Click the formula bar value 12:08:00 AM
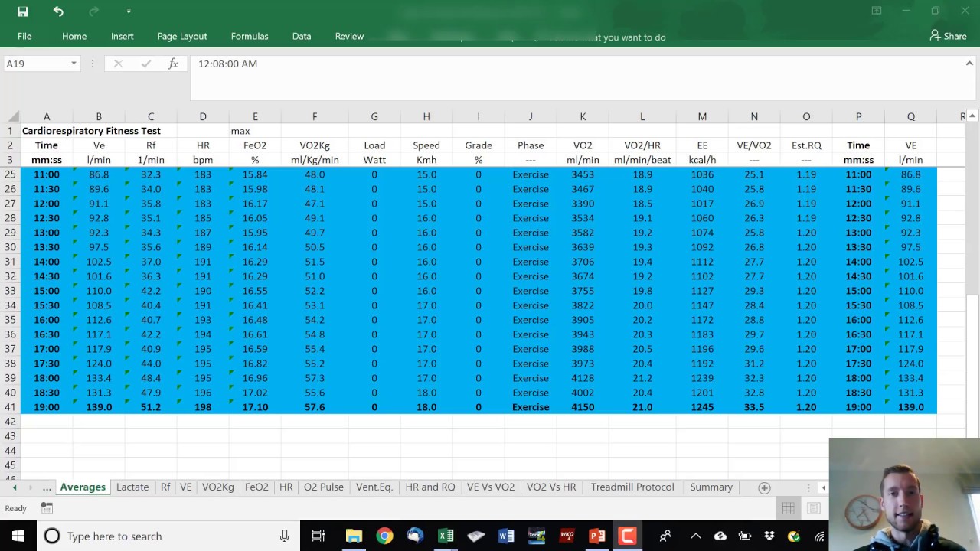Screen dimensions: 980x551 (x=227, y=64)
